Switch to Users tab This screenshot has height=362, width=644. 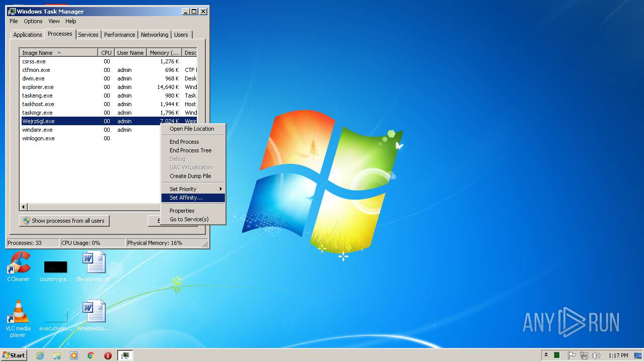click(x=181, y=35)
